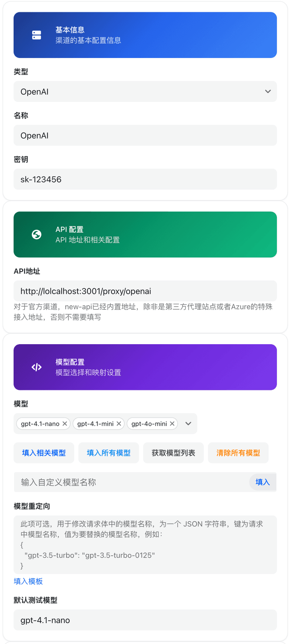Focus the 密钥 field with sk-123456
This screenshot has width=290, height=644.
click(x=145, y=179)
